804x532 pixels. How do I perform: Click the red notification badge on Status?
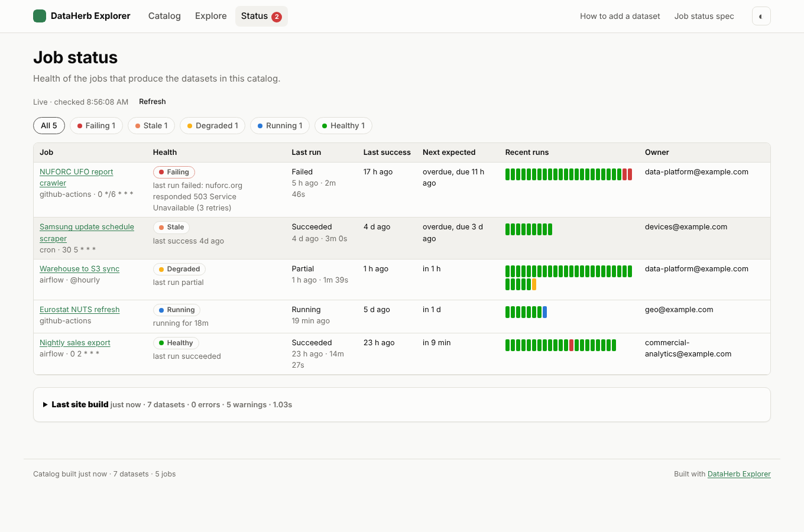pos(277,17)
